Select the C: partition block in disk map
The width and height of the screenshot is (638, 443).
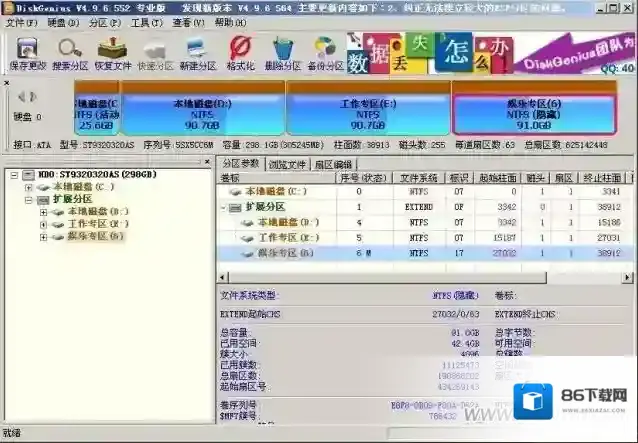click(97, 108)
